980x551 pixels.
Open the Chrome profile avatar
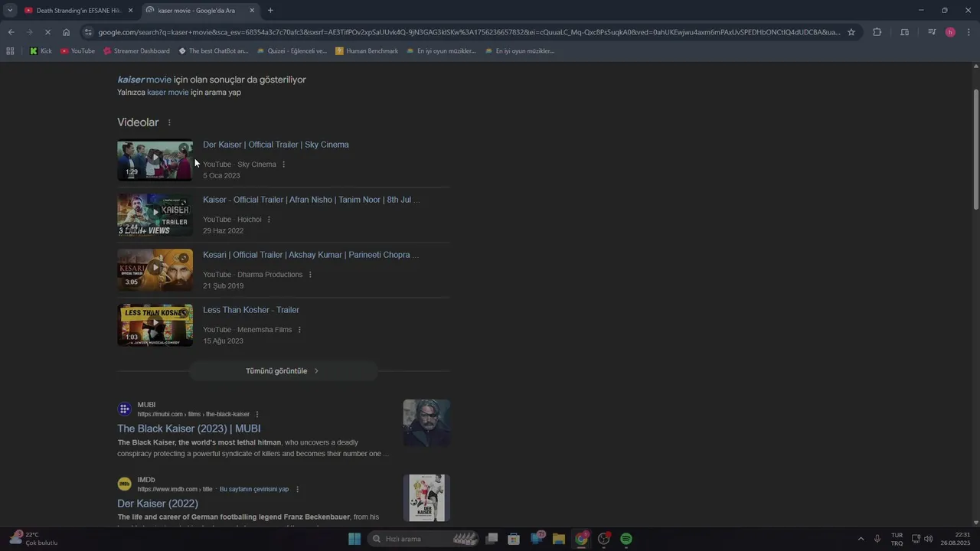click(x=950, y=32)
